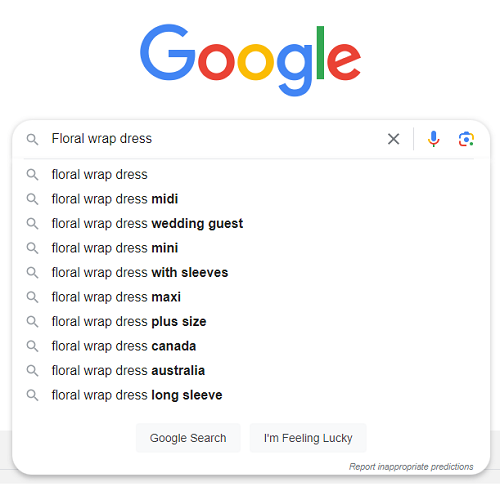Viewport: 500px width, 491px height.
Task: Click the magnifier icon in search box
Action: click(32, 139)
